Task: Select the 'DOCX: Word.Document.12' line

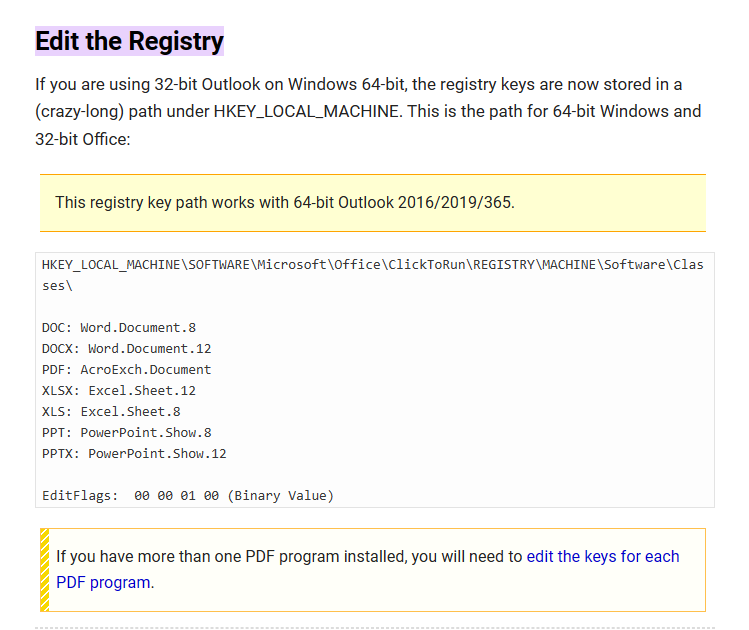Action: (x=127, y=349)
